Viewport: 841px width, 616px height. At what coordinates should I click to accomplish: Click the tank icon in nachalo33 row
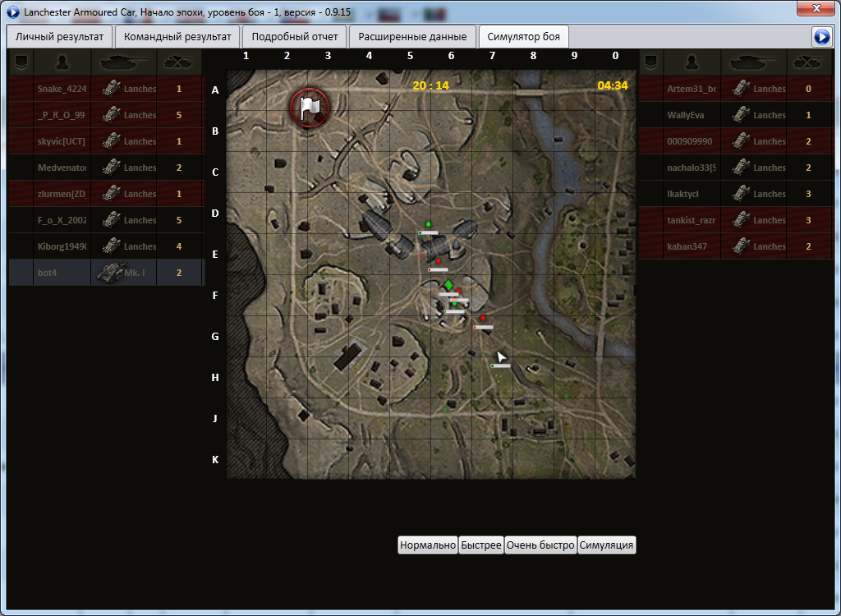[x=741, y=167]
